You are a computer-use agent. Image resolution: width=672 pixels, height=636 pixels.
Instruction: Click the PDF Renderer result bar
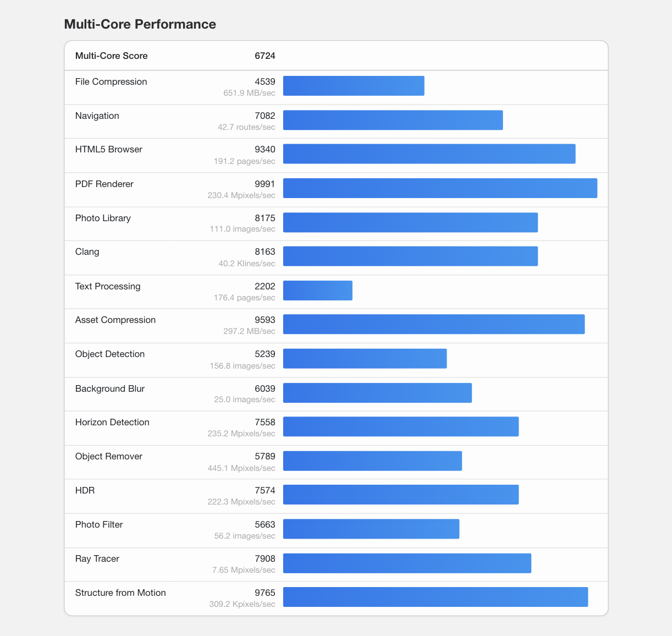click(x=440, y=188)
